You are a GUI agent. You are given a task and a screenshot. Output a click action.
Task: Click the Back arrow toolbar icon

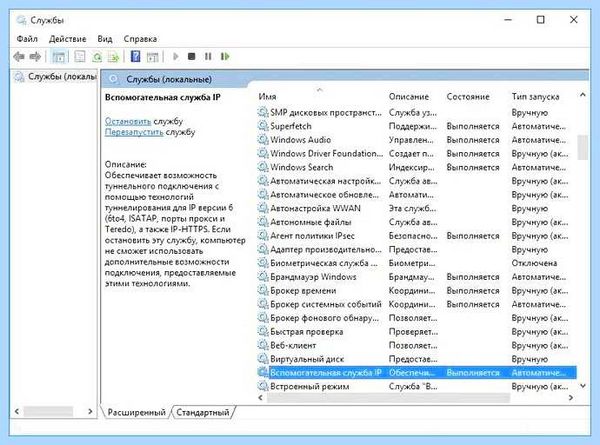point(19,57)
